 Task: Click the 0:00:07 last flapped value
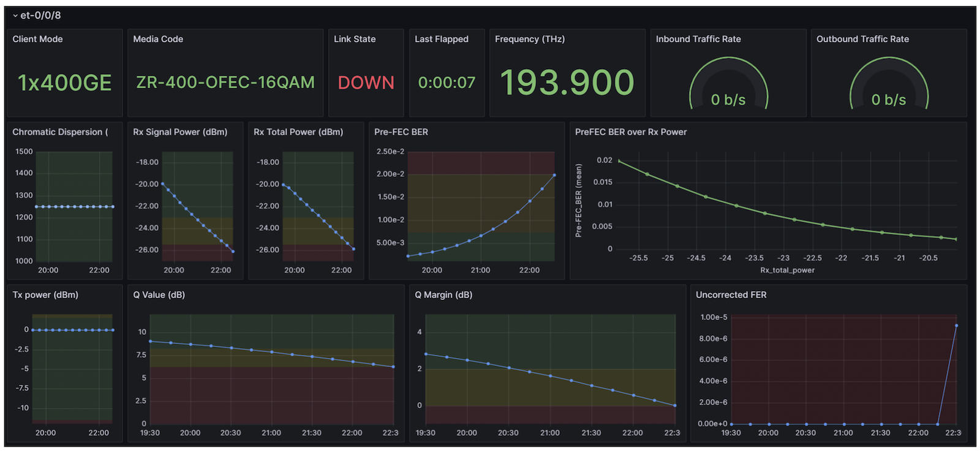447,83
